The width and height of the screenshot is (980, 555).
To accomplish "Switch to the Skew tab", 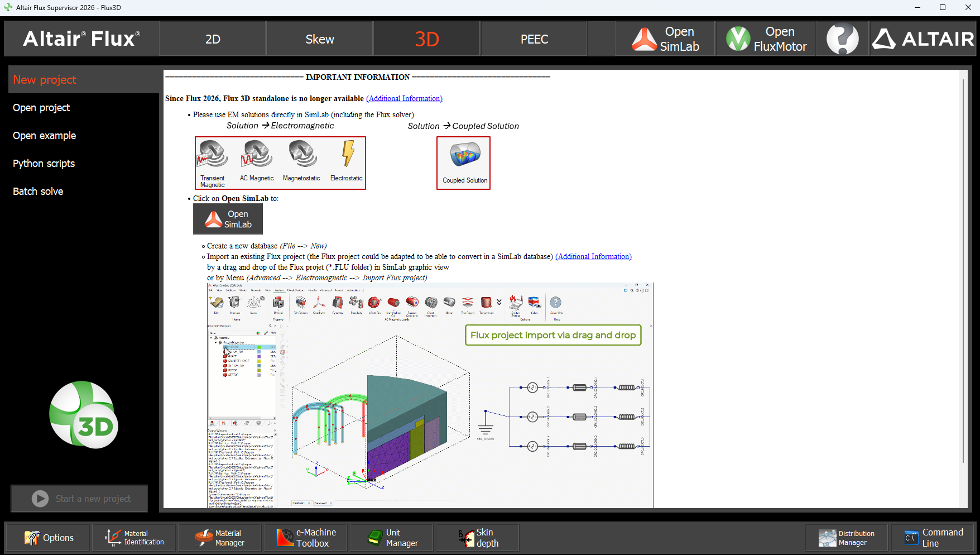I will (320, 39).
